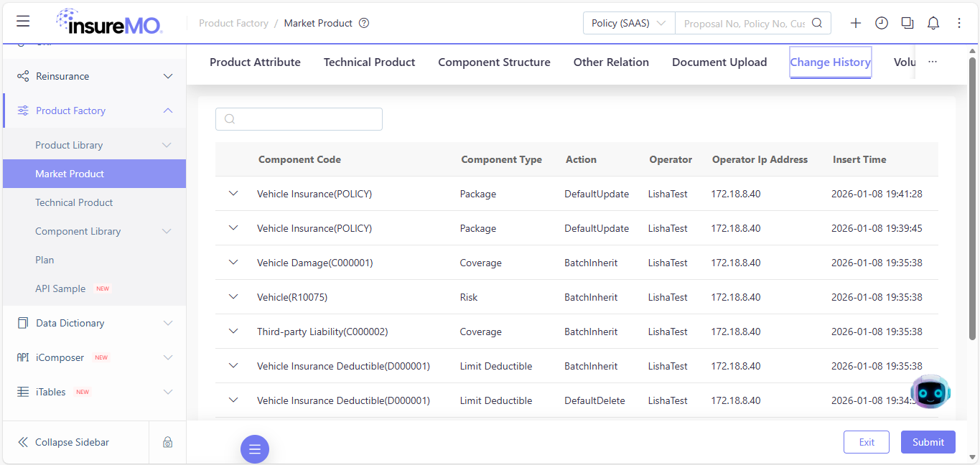Click the sidebar lock icon
The height and width of the screenshot is (465, 980).
tap(167, 442)
